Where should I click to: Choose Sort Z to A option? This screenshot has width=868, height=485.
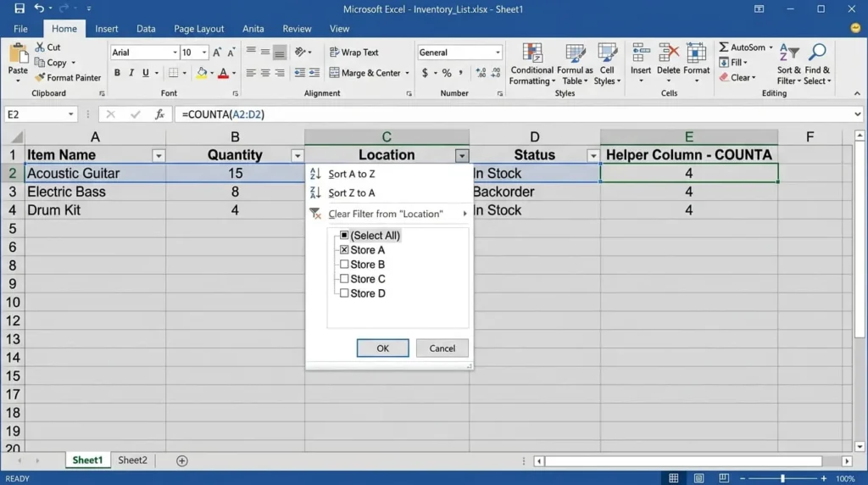(x=388, y=192)
